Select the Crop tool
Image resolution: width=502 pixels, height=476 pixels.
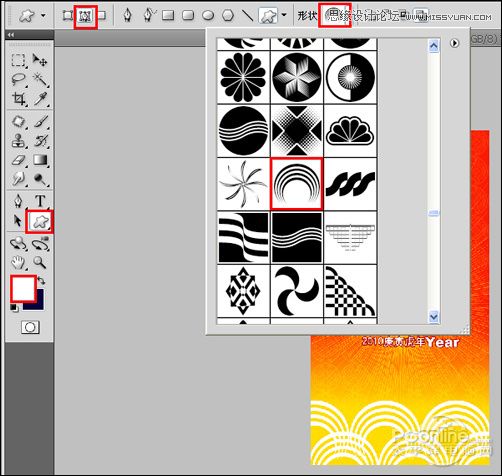pyautogui.click(x=18, y=99)
